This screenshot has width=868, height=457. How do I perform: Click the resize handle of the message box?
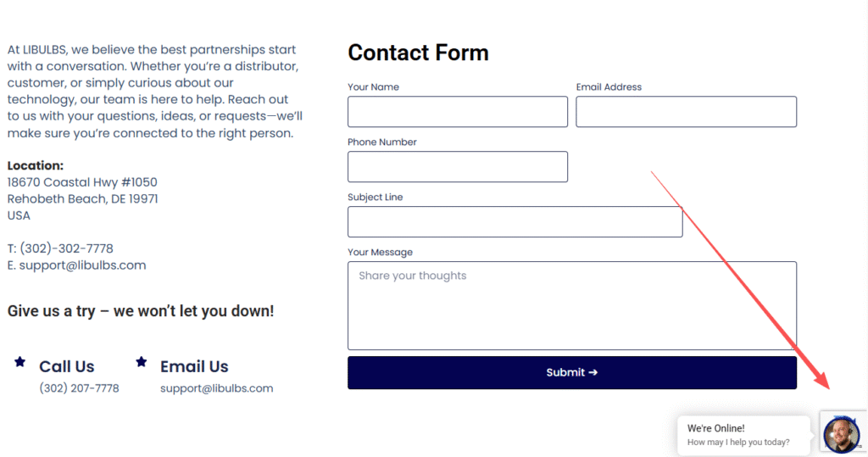(x=793, y=346)
